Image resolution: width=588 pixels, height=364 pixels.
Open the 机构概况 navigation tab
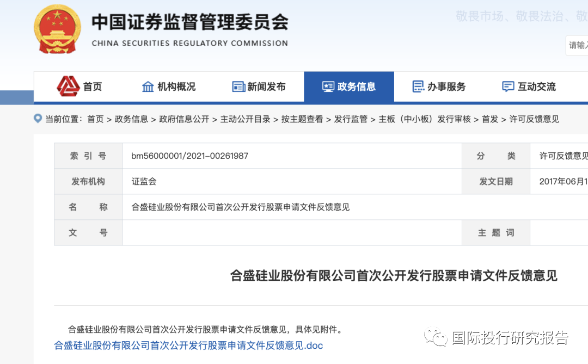coord(169,87)
